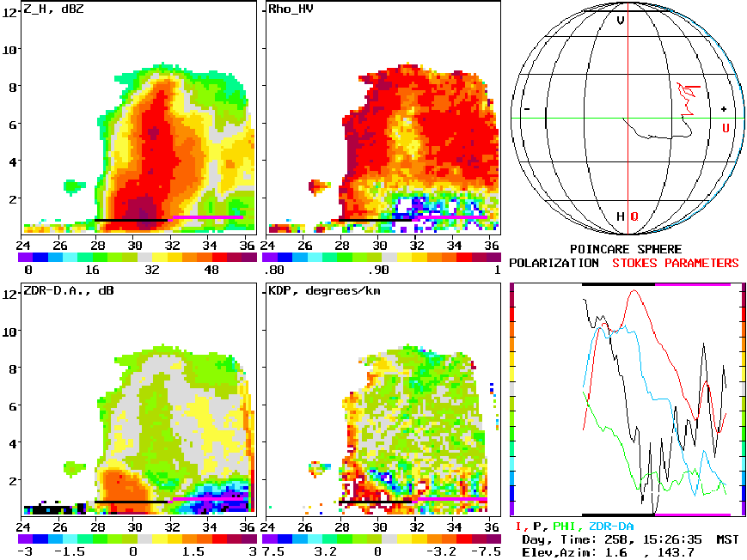Click the black POLARIZATION label
The width and height of the screenshot is (747, 560).
[554, 263]
